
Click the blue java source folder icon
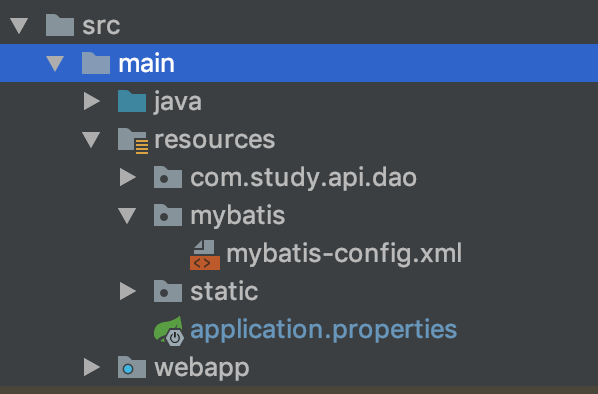(132, 101)
